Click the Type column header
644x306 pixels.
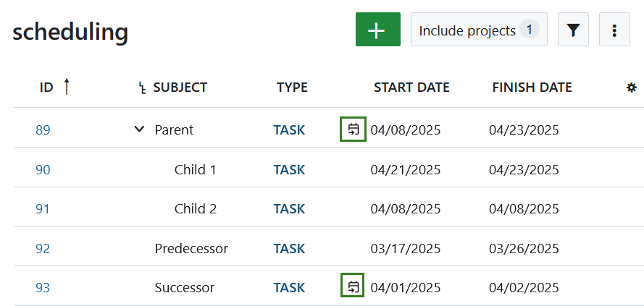coord(292,88)
